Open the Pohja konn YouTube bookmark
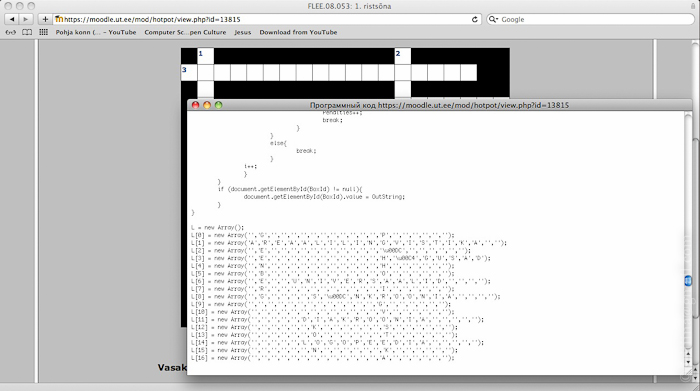 [x=96, y=32]
